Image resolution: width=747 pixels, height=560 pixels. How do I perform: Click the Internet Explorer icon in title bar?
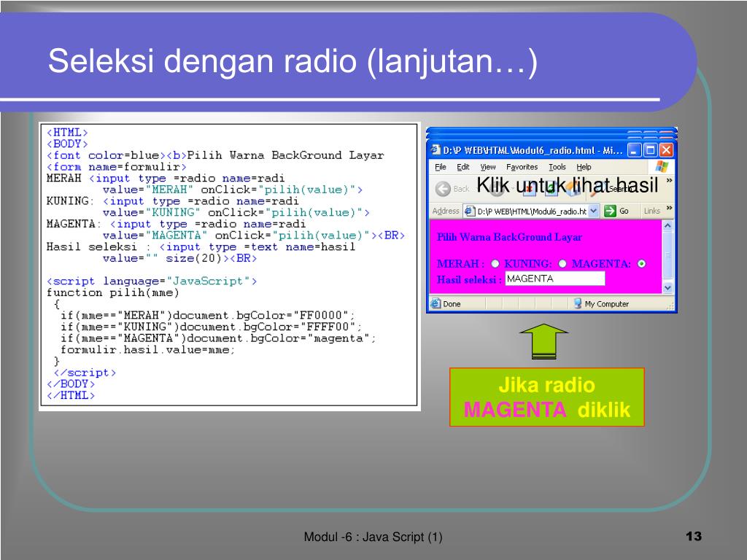(x=436, y=150)
